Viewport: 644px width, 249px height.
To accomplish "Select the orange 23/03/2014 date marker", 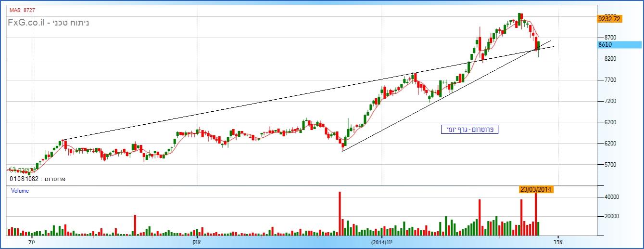I will click(536, 189).
